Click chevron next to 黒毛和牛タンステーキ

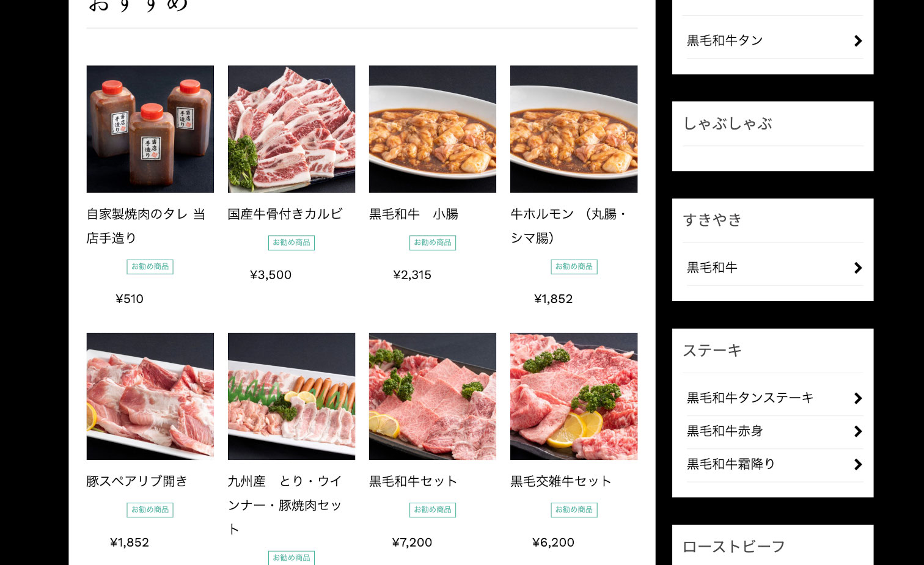tap(858, 399)
